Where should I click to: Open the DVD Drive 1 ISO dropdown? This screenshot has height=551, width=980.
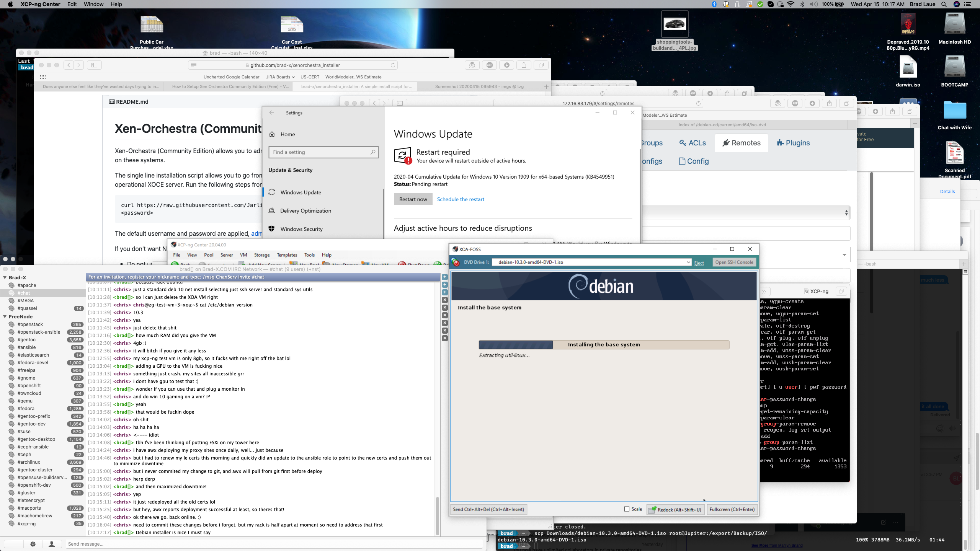[x=688, y=262]
